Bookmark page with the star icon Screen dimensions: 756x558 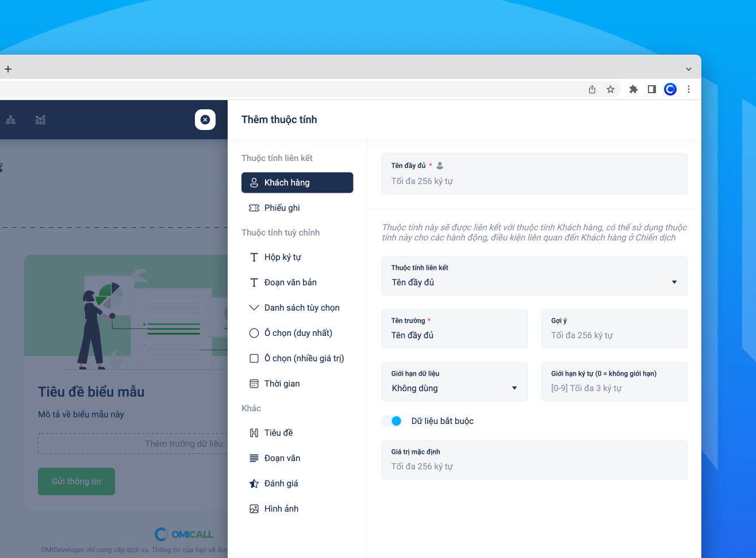[611, 89]
